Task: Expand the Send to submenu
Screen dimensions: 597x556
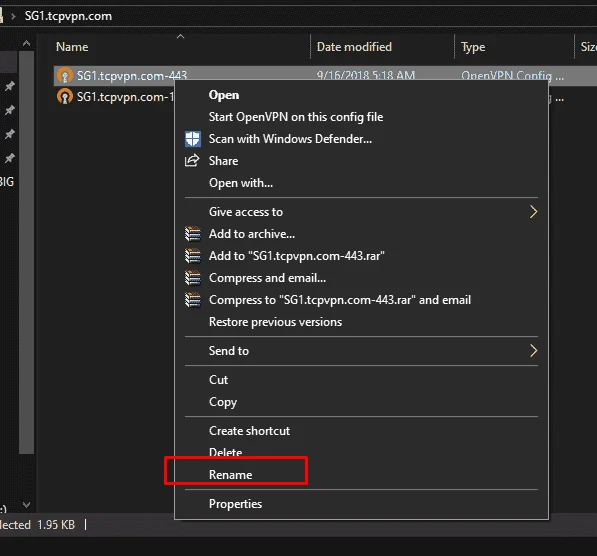Action: tap(361, 351)
